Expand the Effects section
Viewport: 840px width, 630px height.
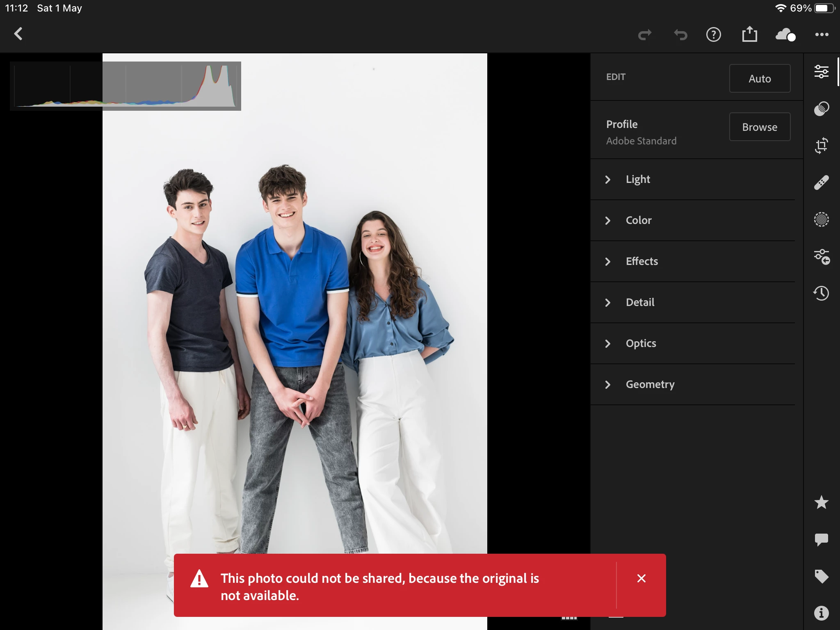coord(641,261)
